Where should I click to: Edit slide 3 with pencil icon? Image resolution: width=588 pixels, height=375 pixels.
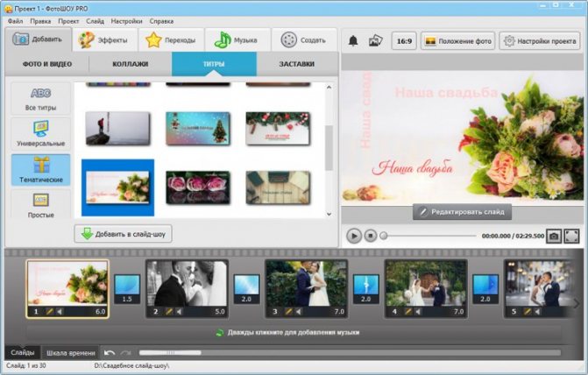click(288, 311)
